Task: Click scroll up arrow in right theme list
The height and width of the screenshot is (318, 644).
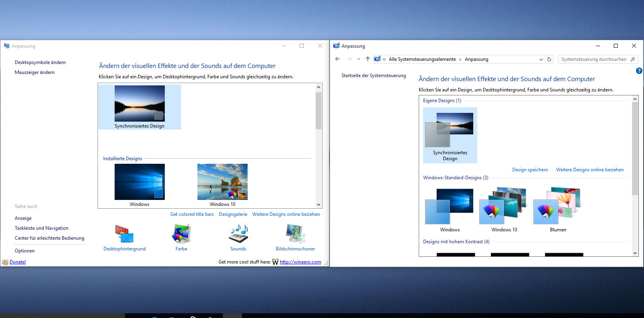Action: pyautogui.click(x=635, y=99)
